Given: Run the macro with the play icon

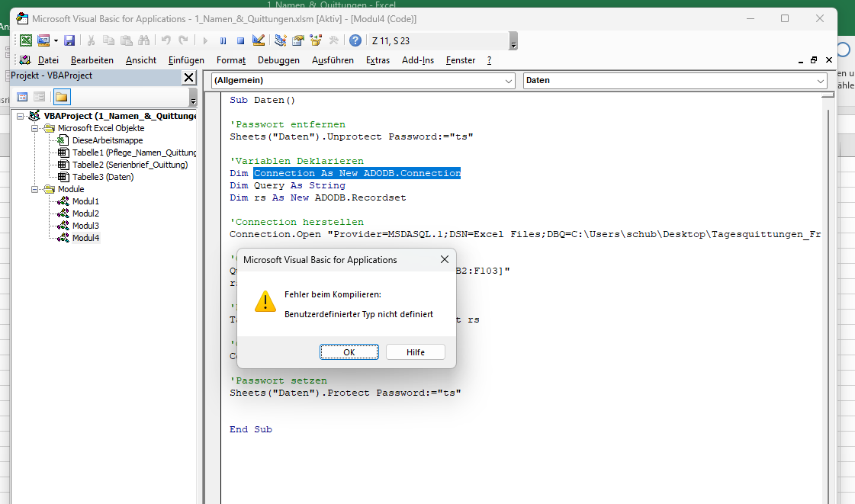Looking at the screenshot, I should coord(206,40).
